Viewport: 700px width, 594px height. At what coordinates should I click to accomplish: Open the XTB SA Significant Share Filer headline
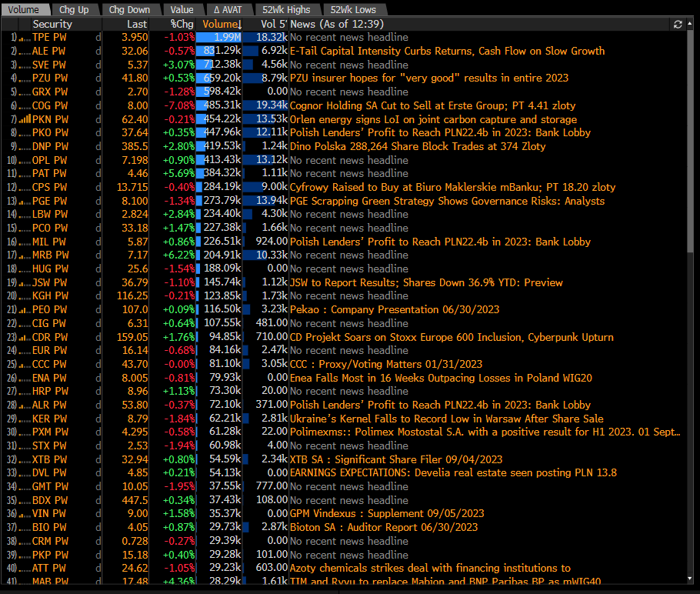point(396,459)
